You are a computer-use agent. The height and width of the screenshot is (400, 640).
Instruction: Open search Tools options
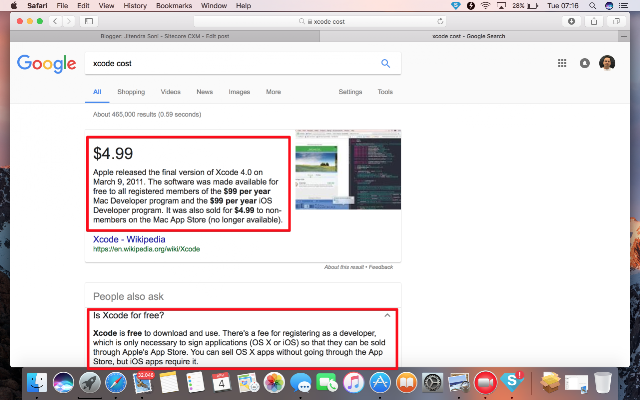pos(385,92)
